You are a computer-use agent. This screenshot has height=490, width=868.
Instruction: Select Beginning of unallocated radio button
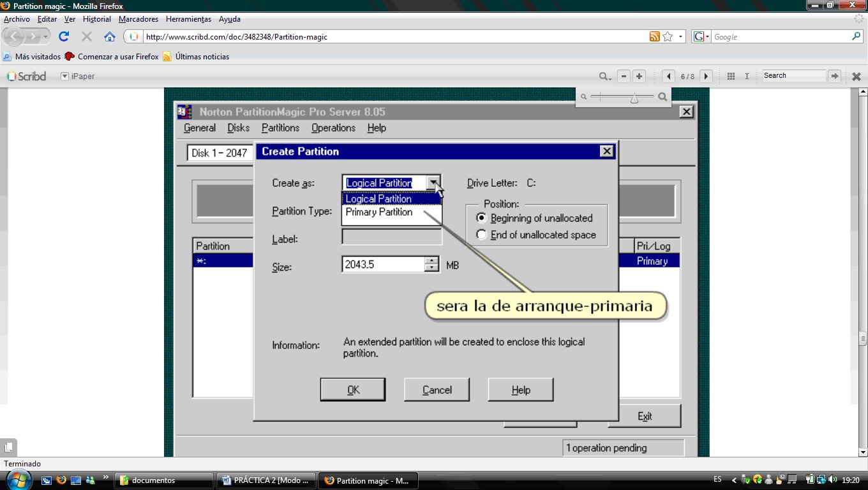click(482, 218)
